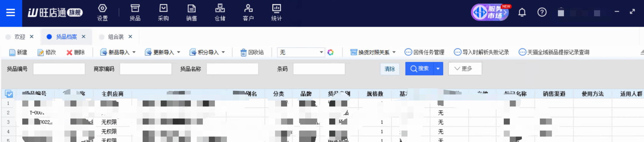644x142 pixels.
Task: Toggle the select-all checkbox in table header
Action: tap(9, 94)
